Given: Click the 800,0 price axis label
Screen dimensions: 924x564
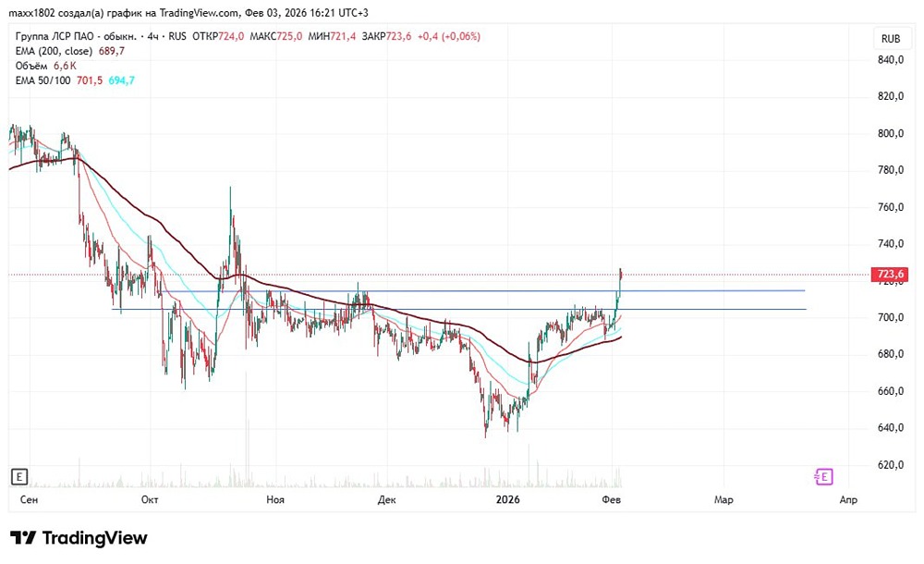Looking at the screenshot, I should 891,133.
